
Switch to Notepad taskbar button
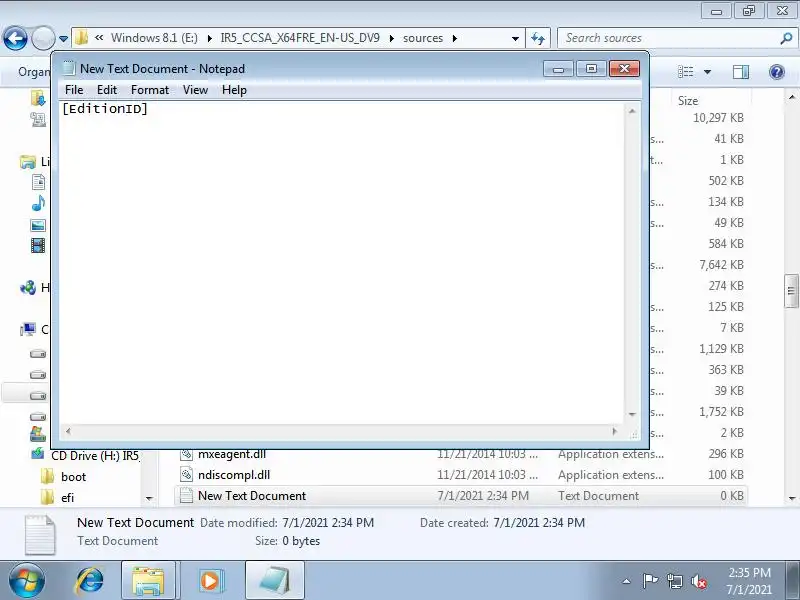click(274, 581)
